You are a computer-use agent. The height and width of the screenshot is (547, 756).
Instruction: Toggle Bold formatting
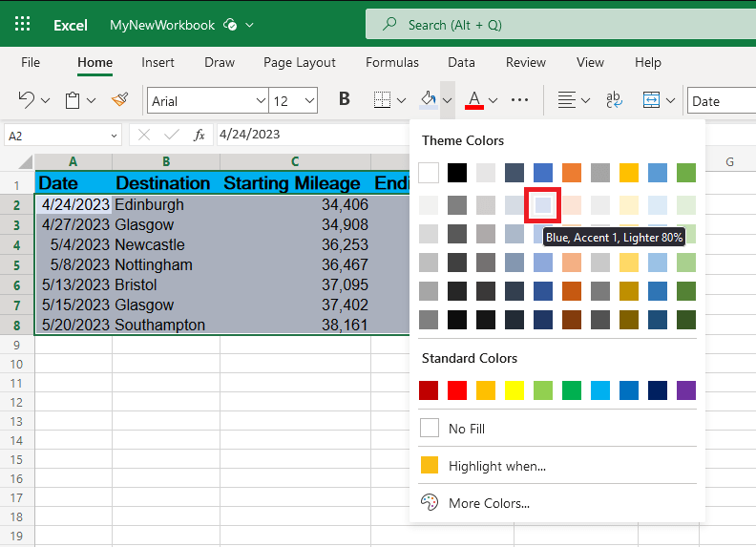click(x=345, y=99)
